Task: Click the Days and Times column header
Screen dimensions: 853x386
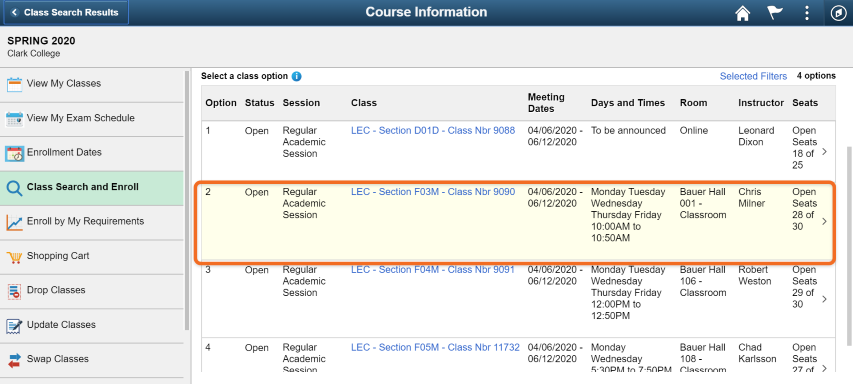Action: click(x=628, y=103)
